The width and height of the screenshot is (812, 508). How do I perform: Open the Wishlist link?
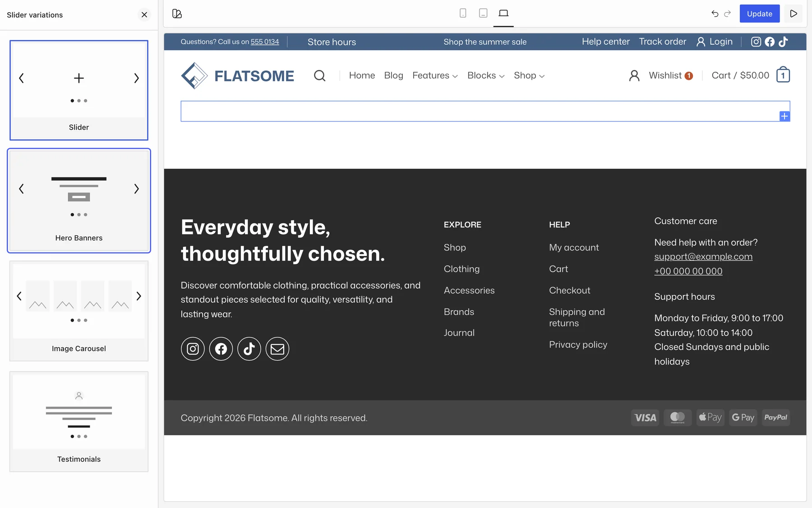point(670,75)
